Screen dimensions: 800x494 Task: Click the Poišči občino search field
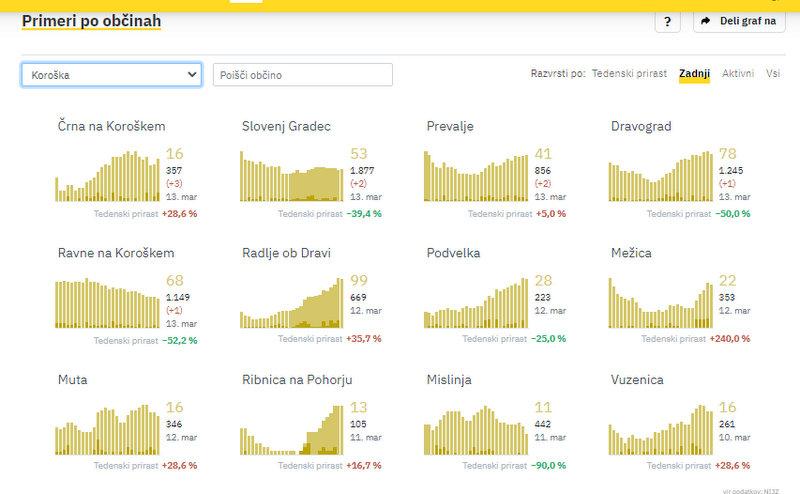pos(302,75)
